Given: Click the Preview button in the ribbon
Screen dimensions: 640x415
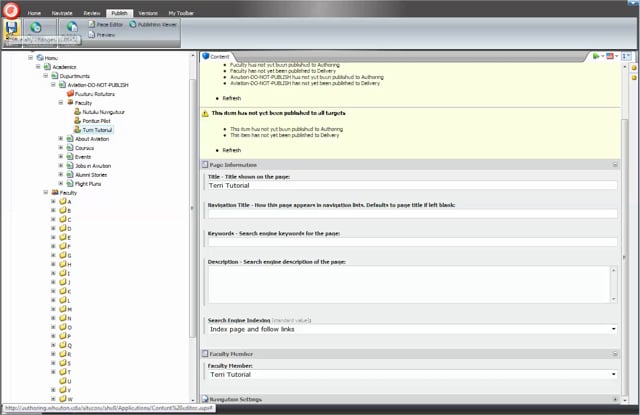Looking at the screenshot, I should [x=102, y=35].
